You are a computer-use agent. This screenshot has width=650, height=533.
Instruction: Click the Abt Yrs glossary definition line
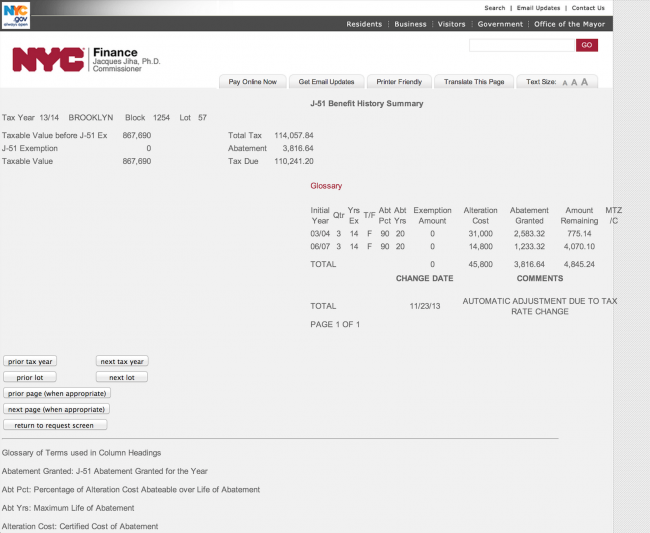pyautogui.click(x=68, y=508)
